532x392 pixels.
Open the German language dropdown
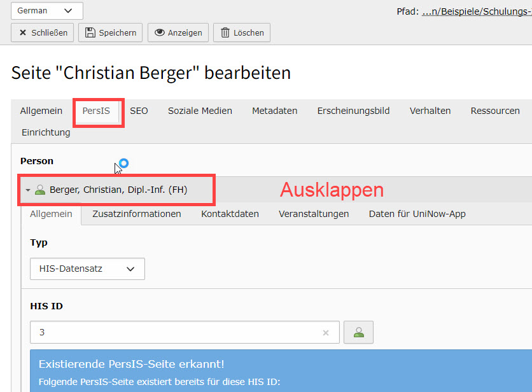click(46, 11)
